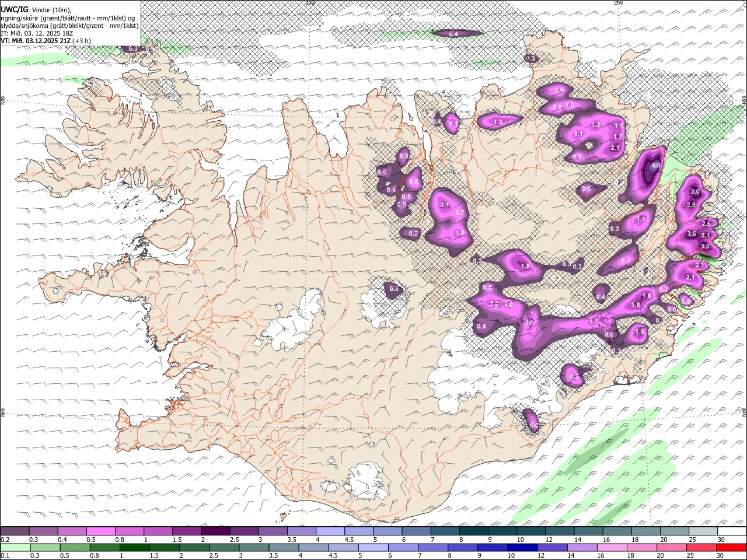Pick upper scale swatch between 12 and 14

(560, 531)
